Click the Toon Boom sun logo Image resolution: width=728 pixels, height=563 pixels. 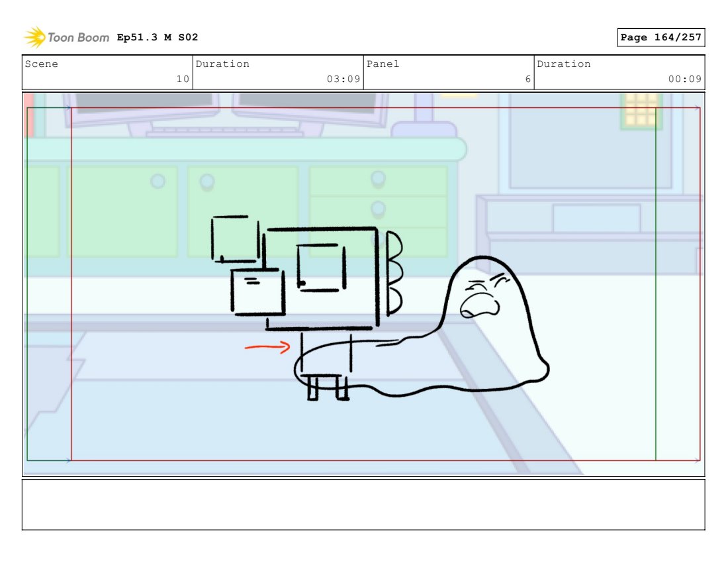34,38
